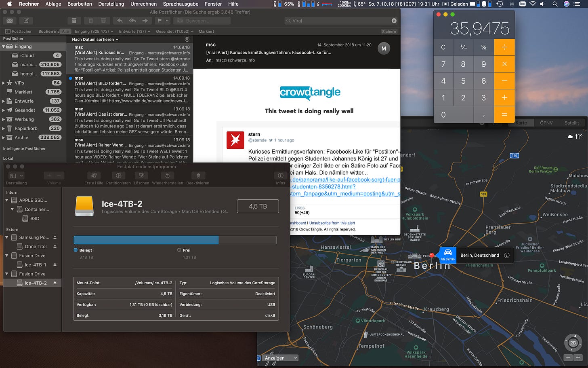
Task: Click the M sender avatar in email header
Action: pyautogui.click(x=384, y=49)
